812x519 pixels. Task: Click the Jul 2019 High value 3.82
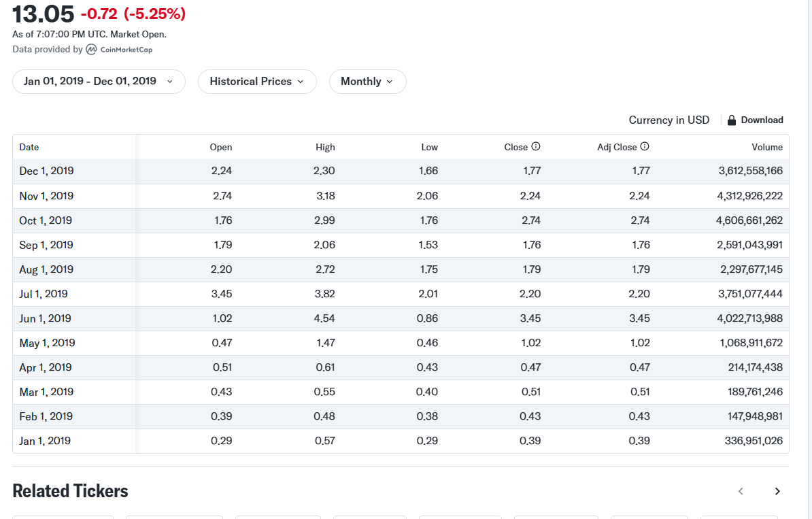tap(325, 294)
